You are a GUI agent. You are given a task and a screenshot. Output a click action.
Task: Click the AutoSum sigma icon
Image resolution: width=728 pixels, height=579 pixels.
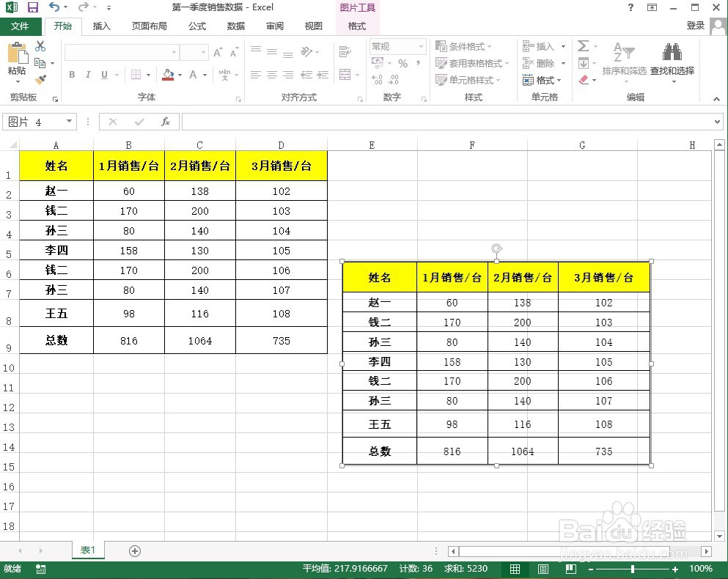584,45
